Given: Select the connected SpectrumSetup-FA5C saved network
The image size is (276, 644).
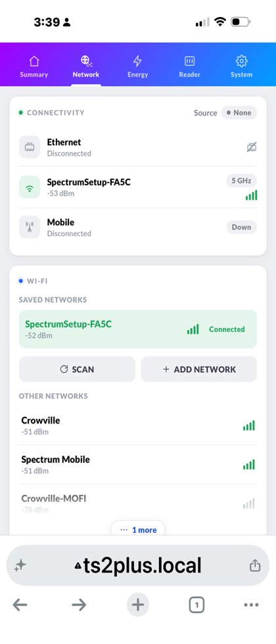Looking at the screenshot, I should coord(138,329).
